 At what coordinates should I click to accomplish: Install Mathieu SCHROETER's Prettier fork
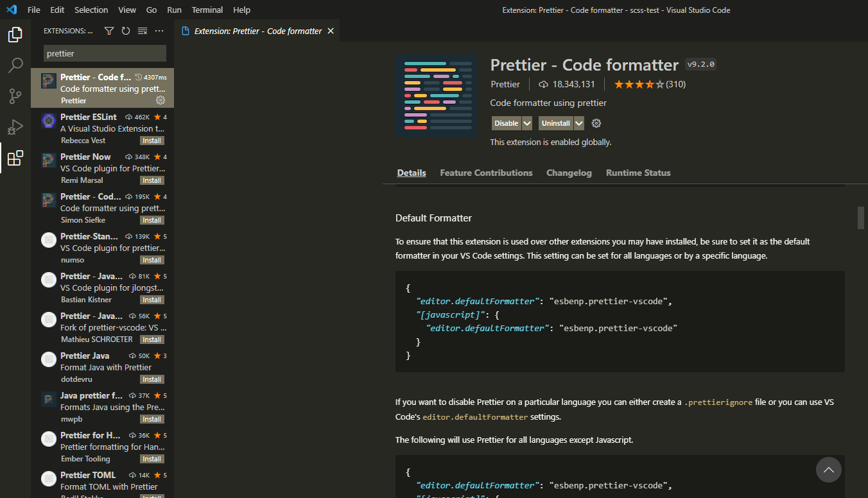[152, 339]
